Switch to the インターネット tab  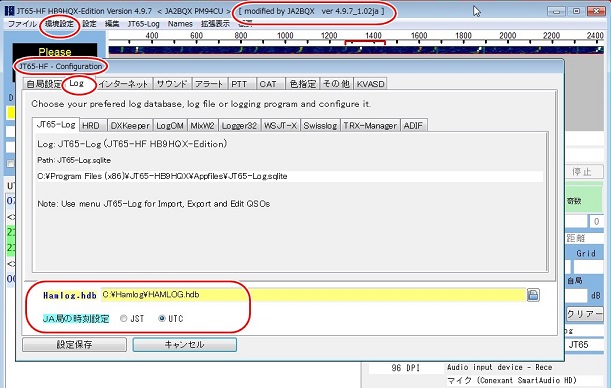[x=123, y=84]
